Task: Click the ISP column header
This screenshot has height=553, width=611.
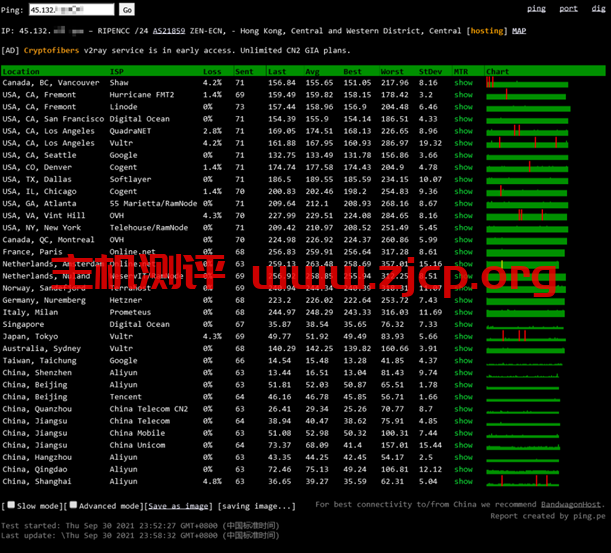Action: pyautogui.click(x=117, y=71)
